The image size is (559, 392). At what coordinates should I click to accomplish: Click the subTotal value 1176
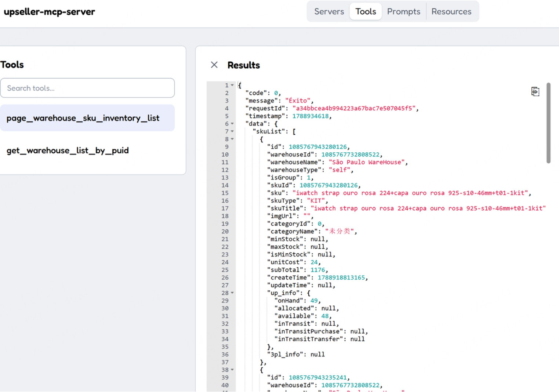[318, 270]
